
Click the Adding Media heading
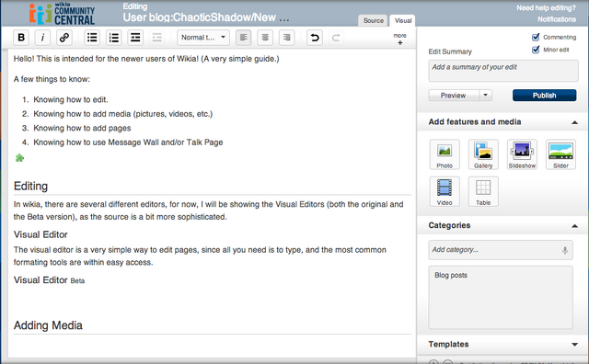tap(48, 325)
